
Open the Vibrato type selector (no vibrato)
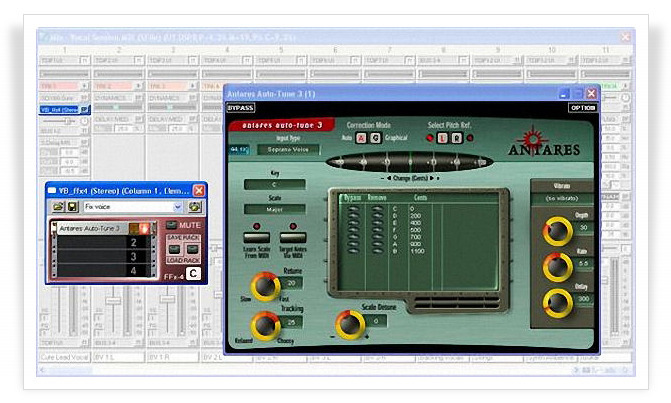point(562,199)
